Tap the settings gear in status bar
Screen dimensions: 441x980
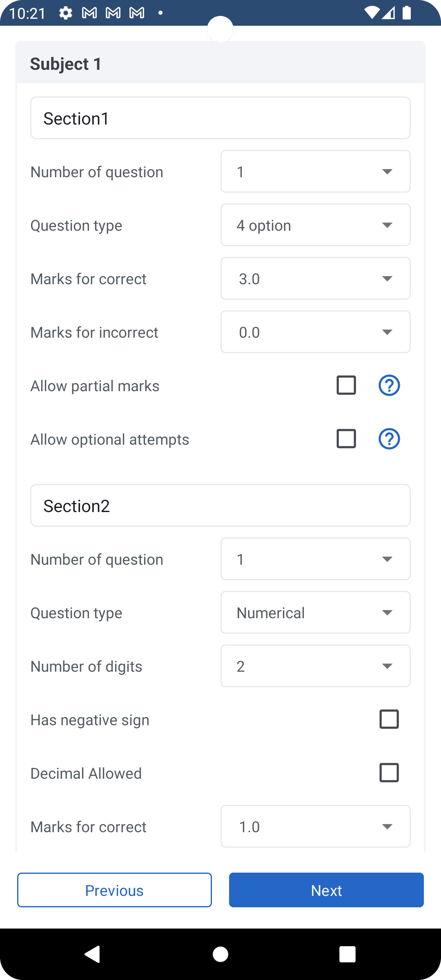(65, 13)
